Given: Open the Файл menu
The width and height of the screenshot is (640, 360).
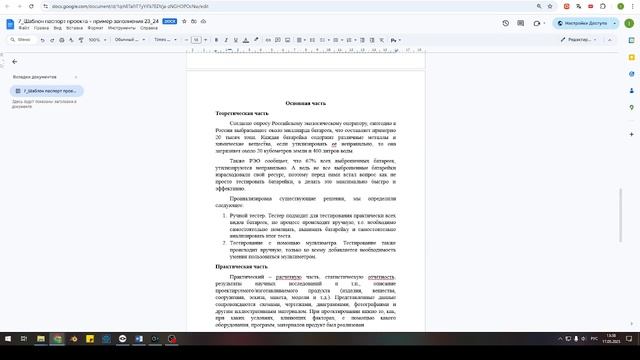Looking at the screenshot, I should (x=24, y=28).
